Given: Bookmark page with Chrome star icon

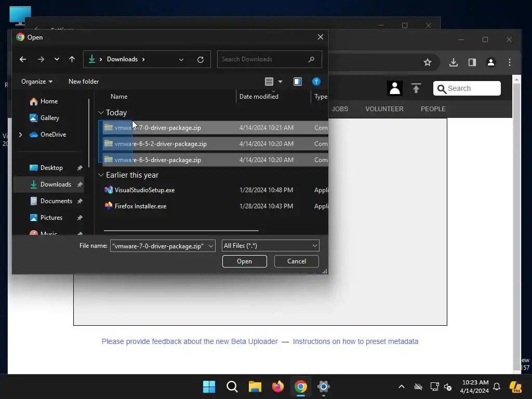Looking at the screenshot, I should click(428, 62).
